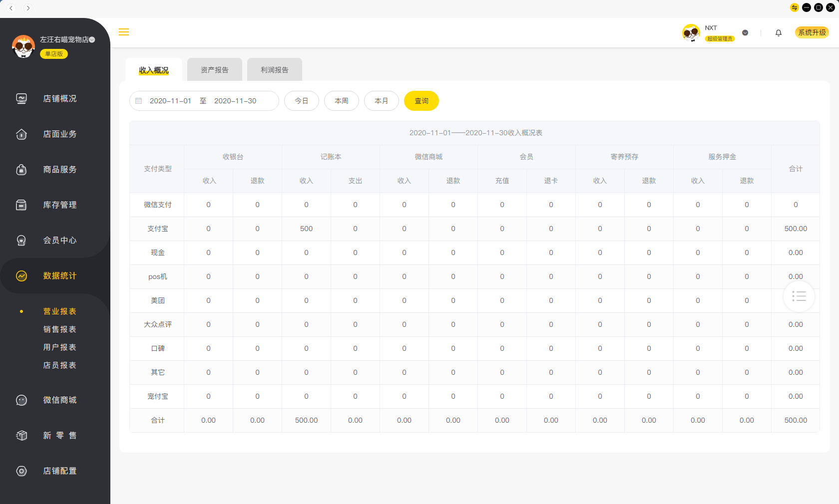Viewport: 839px width, 504px height.
Task: Click the floating list icon button
Action: [799, 296]
